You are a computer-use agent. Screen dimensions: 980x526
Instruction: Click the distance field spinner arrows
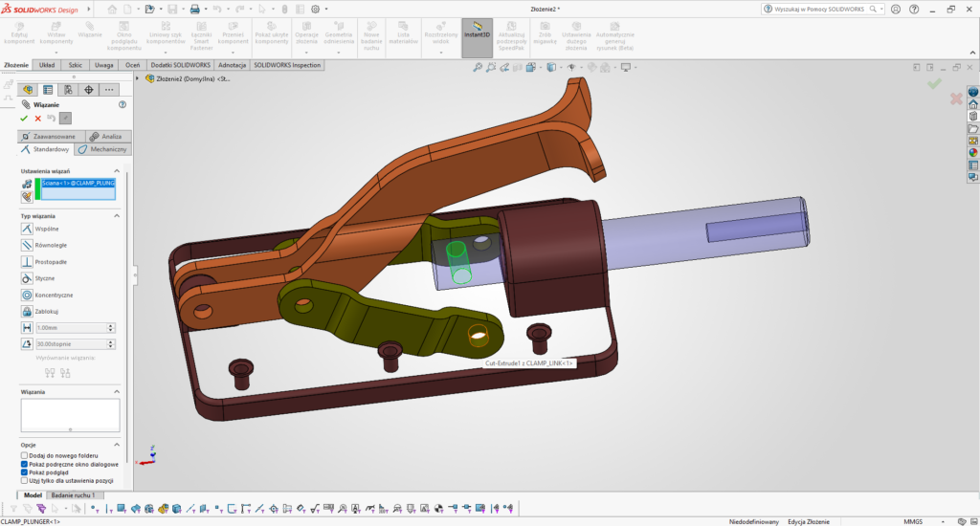[x=111, y=327]
